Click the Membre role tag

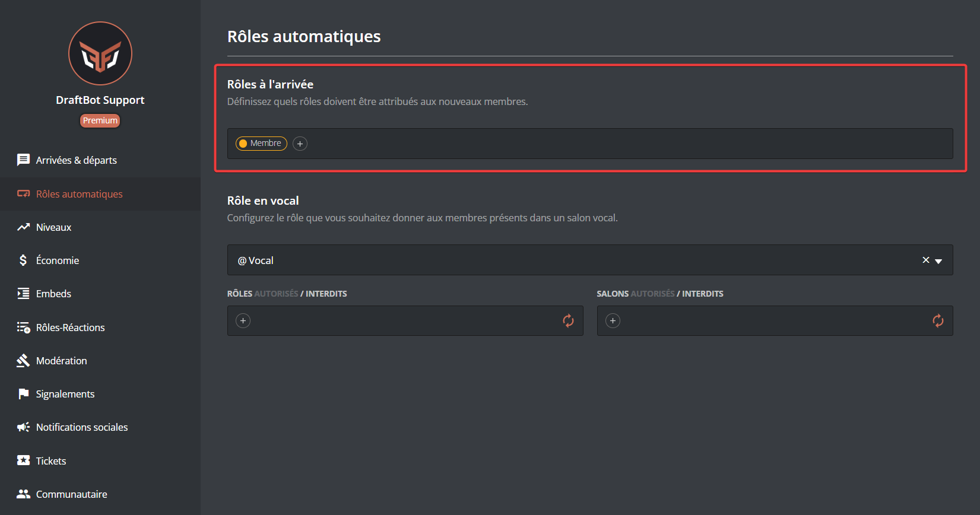pos(261,143)
